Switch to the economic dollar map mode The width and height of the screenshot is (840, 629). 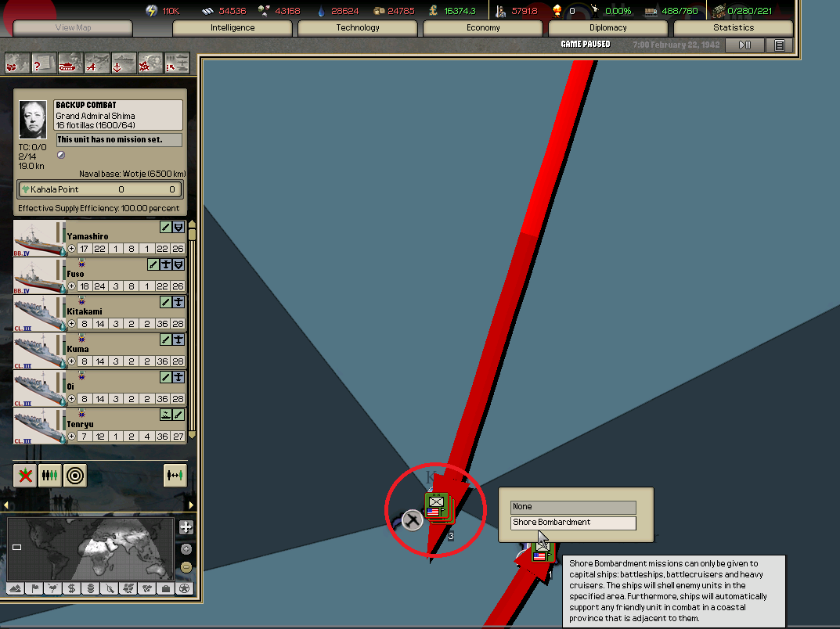(x=72, y=588)
